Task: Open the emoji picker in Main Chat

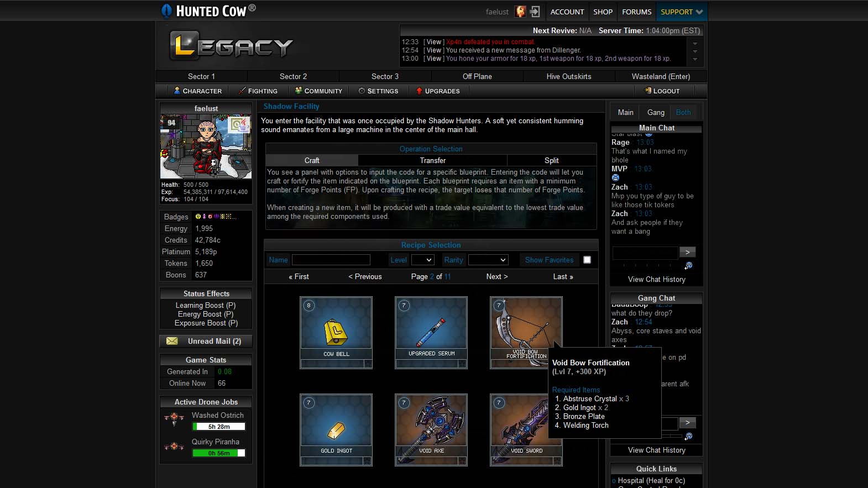Action: (688, 266)
